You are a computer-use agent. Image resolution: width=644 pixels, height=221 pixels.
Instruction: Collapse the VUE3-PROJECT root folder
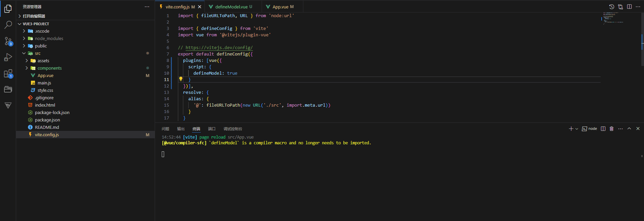[x=85, y=24]
